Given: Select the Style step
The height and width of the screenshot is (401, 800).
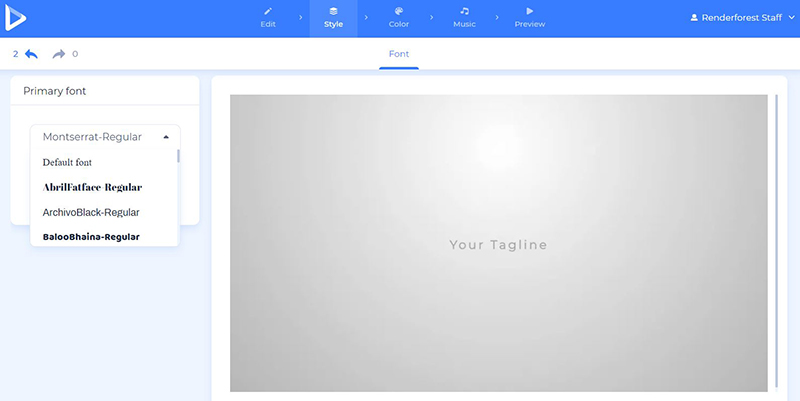Looking at the screenshot, I should [333, 18].
